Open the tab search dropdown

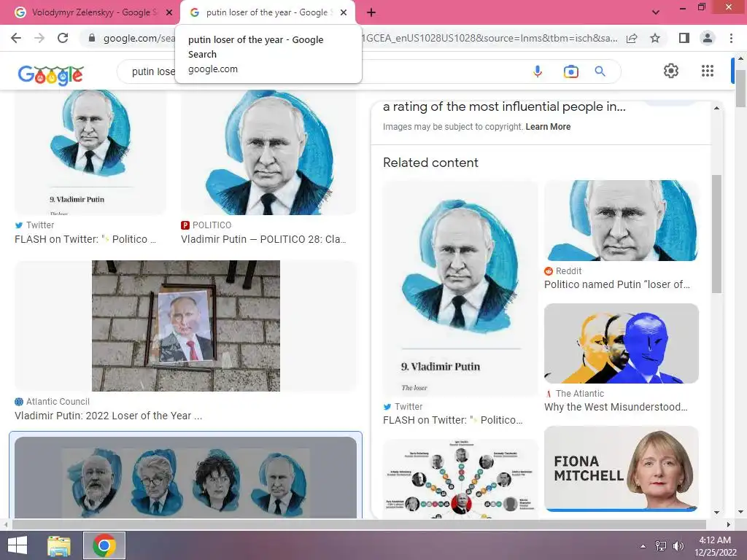point(656,12)
